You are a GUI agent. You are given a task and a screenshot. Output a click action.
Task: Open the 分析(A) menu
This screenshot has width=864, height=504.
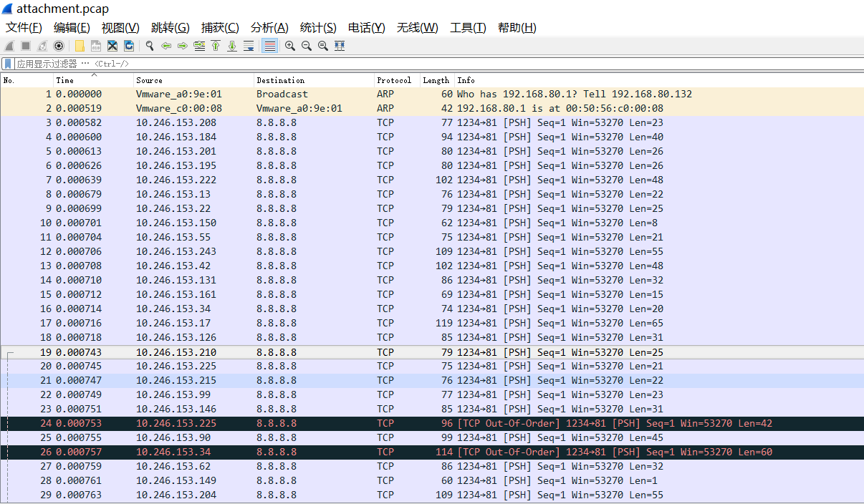tap(269, 28)
